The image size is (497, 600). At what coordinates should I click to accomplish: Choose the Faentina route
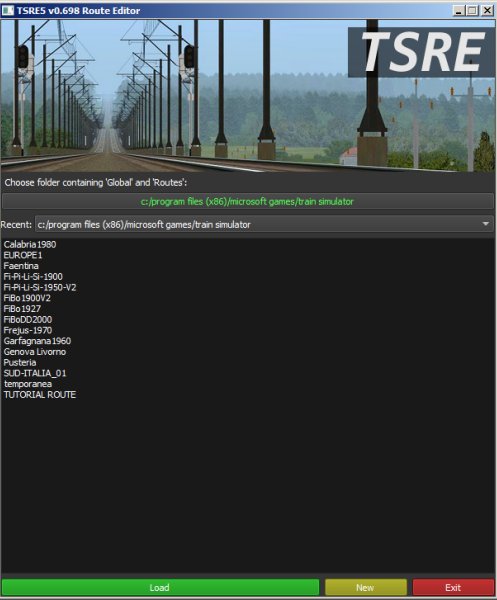pos(21,266)
